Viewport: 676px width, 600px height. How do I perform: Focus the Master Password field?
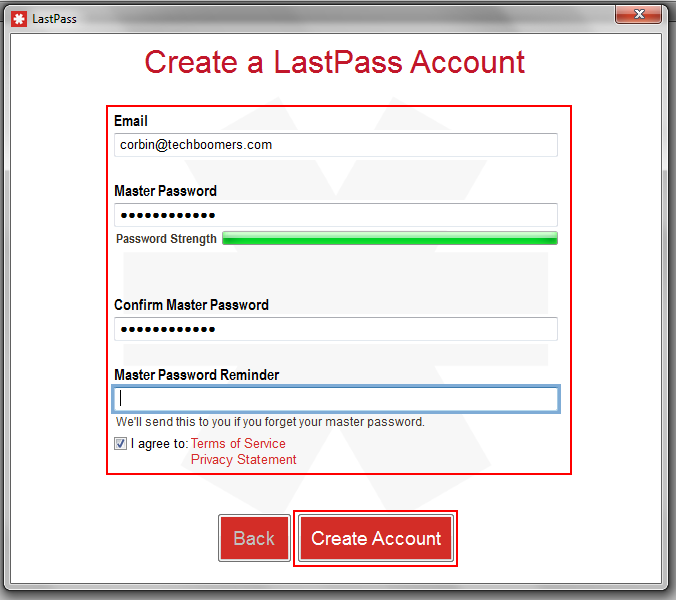(335, 215)
